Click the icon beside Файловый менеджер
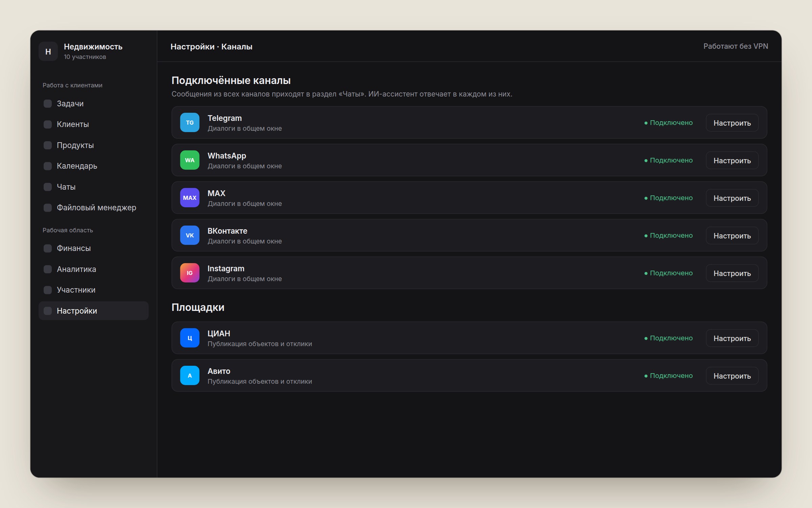The width and height of the screenshot is (812, 508). tap(48, 208)
